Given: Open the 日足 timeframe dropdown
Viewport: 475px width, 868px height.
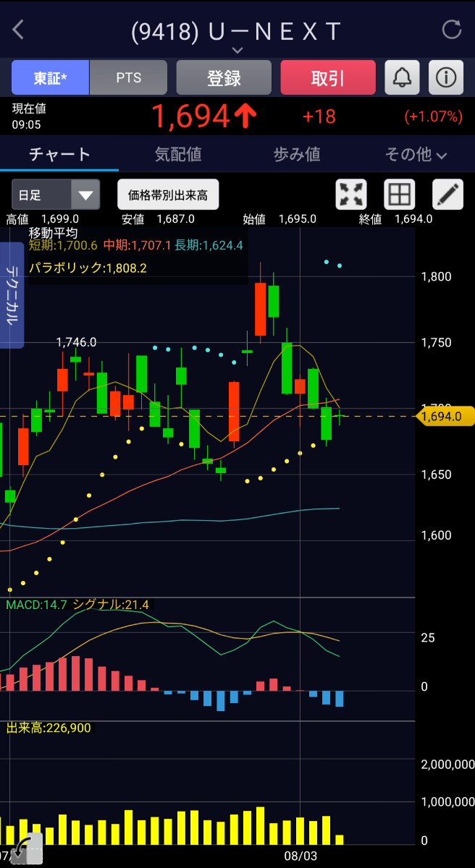Looking at the screenshot, I should point(56,195).
